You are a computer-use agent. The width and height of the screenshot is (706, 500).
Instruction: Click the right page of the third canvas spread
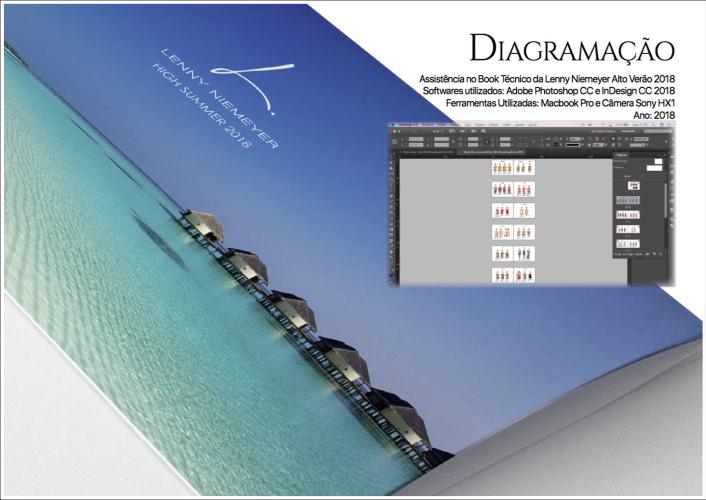pyautogui.click(x=524, y=210)
